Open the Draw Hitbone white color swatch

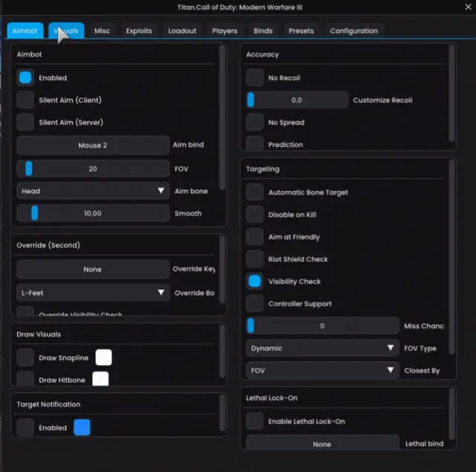point(100,379)
